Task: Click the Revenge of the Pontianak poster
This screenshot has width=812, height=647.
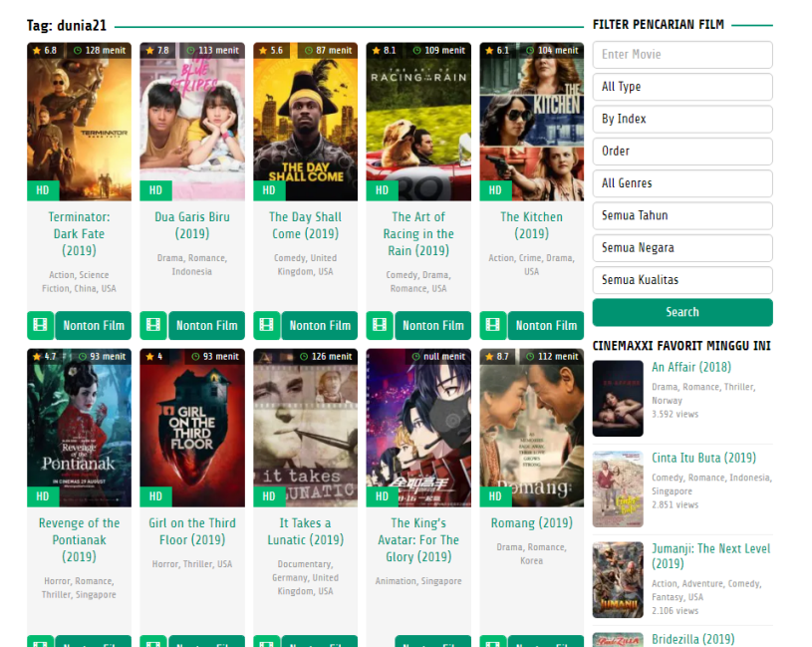Action: (x=80, y=428)
